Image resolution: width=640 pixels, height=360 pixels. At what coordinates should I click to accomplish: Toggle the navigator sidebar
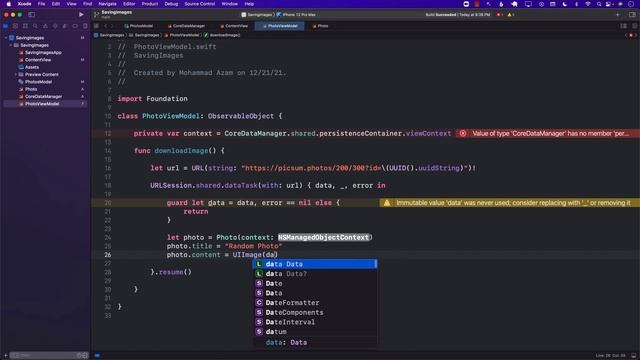pyautogui.click(x=31, y=14)
